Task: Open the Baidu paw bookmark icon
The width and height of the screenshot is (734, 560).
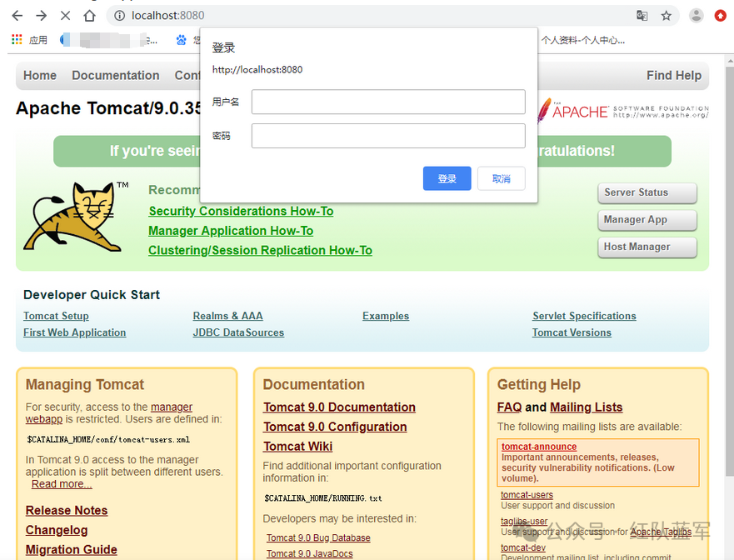Action: click(x=181, y=40)
